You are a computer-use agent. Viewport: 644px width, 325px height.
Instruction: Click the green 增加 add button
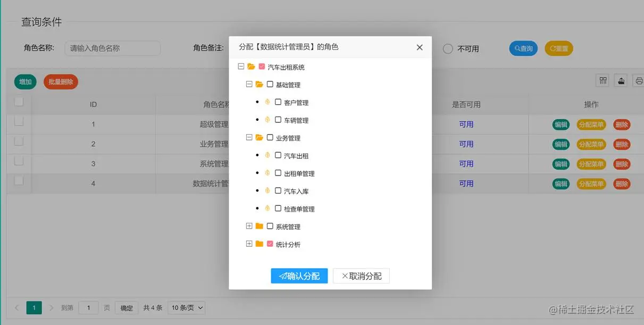click(26, 82)
